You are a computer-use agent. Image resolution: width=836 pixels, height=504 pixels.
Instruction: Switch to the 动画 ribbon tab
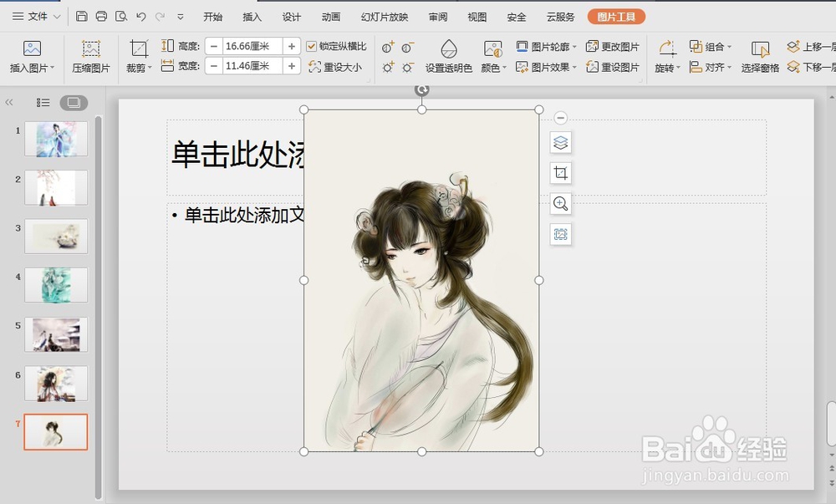(x=332, y=15)
